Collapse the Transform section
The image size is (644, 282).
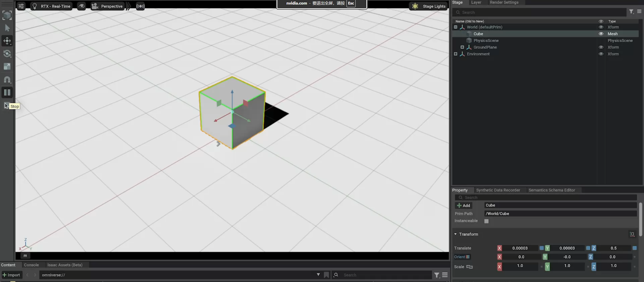click(455, 234)
